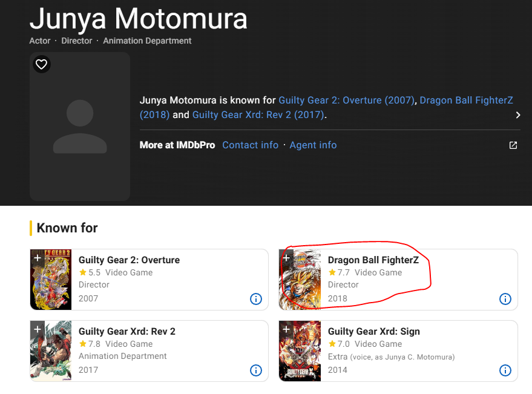Click the Guilty Gear Xrd: Rev 2 poster
The image size is (532, 394).
point(51,351)
